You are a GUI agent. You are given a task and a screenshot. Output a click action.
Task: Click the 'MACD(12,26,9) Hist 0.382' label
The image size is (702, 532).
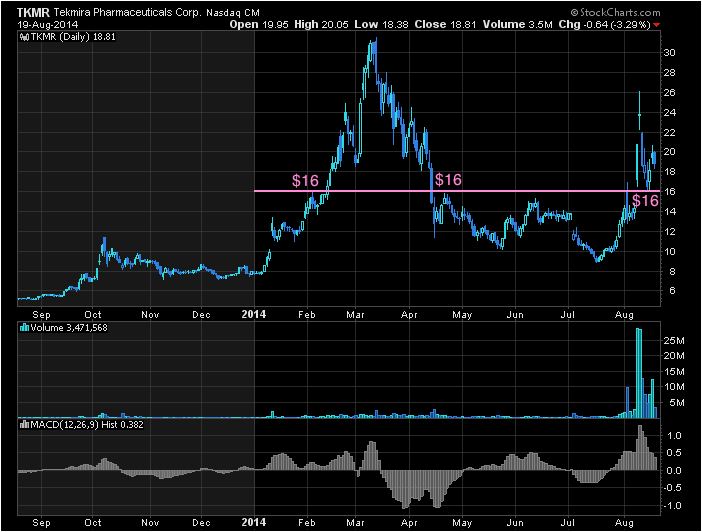coord(86,425)
